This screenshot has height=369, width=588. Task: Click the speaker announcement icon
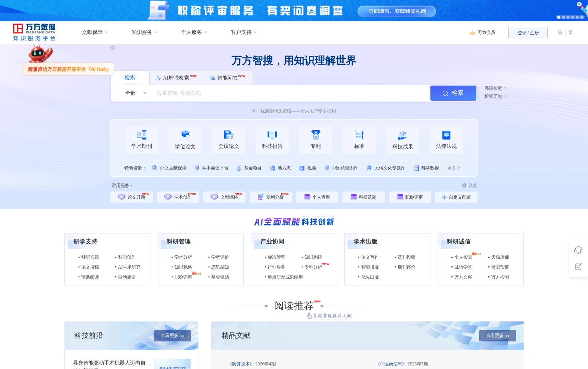tap(254, 111)
